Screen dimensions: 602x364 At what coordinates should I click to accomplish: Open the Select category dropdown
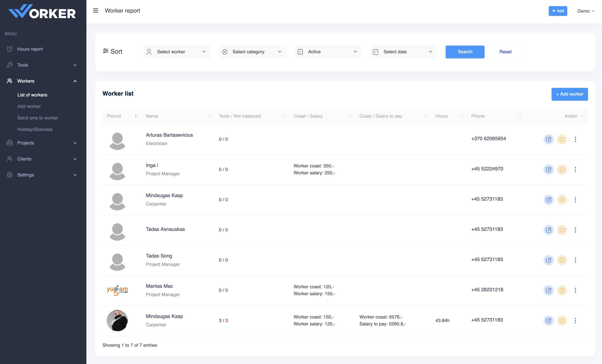(x=252, y=52)
